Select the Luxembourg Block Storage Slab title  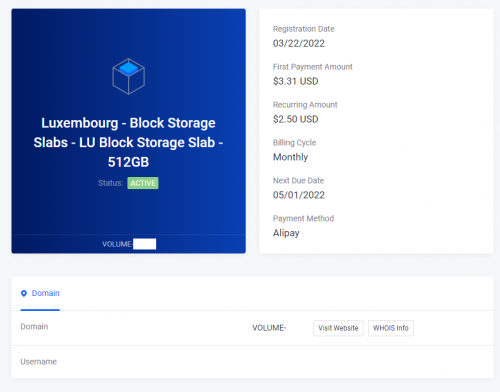[128, 142]
